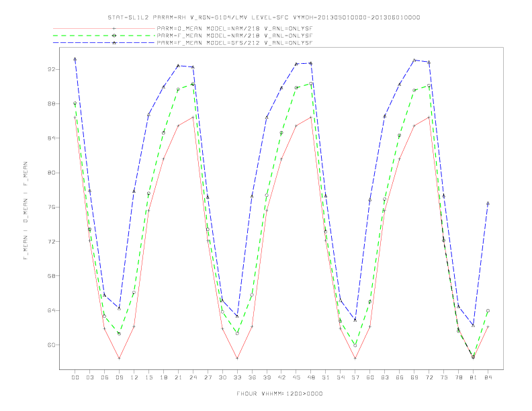Click x-axis tick label 66
This screenshot has width=532, height=411.
pyautogui.click(x=400, y=377)
